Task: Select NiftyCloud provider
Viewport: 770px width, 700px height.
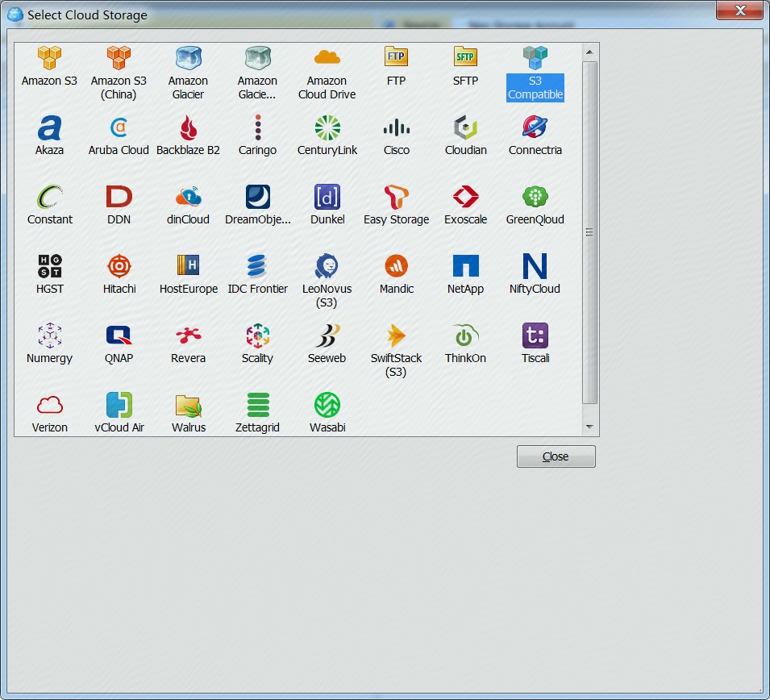Action: [535, 266]
